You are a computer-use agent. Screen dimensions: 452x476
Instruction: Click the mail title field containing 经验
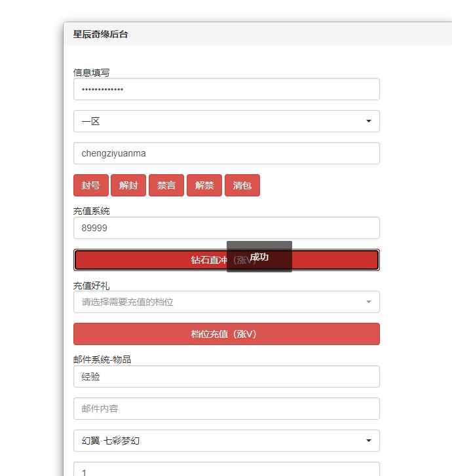click(226, 376)
